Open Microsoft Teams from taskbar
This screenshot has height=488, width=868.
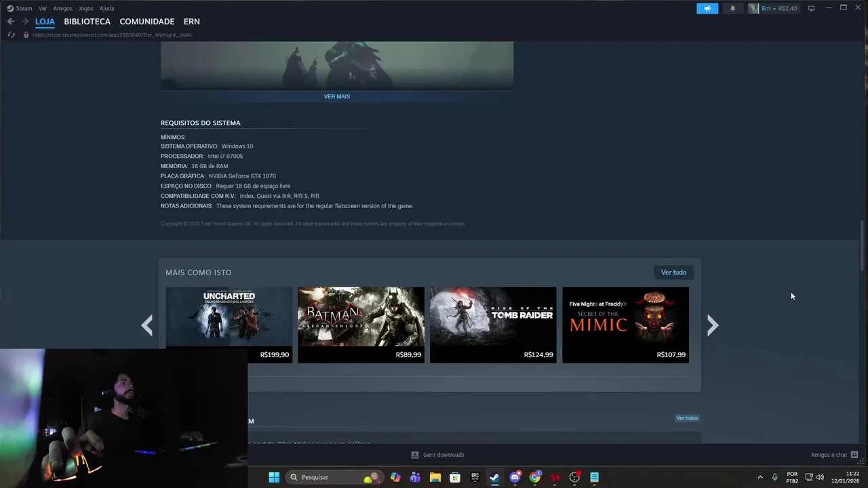pos(415,477)
